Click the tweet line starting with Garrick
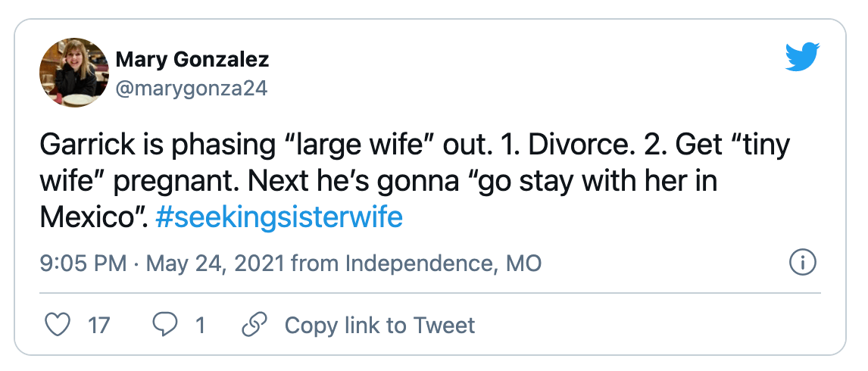868x371 pixels. coord(414,145)
